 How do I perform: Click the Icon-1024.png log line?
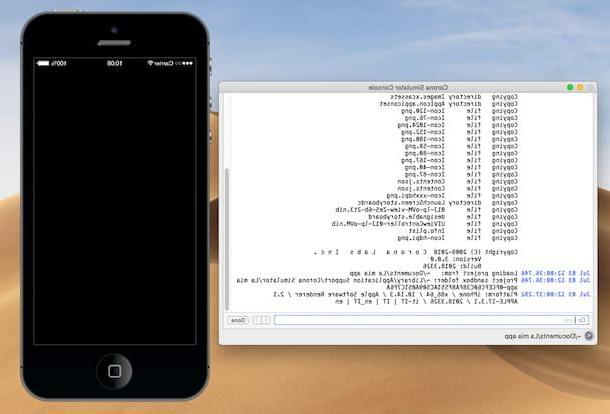(458, 125)
